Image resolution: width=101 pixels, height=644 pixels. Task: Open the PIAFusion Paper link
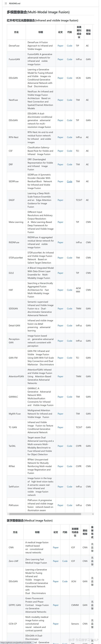(60, 505)
